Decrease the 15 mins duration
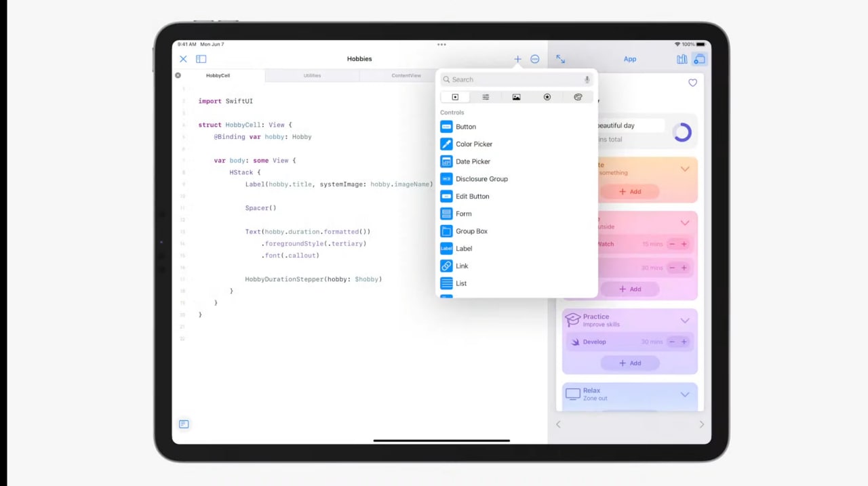The height and width of the screenshot is (486, 868). 672,244
